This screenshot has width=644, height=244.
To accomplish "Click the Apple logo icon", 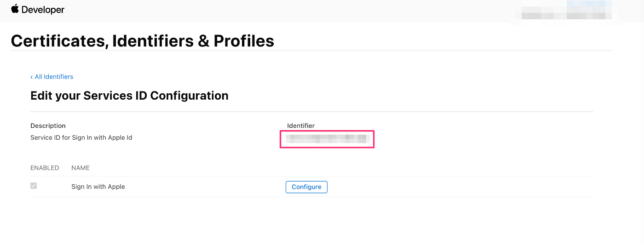I will coord(15,9).
